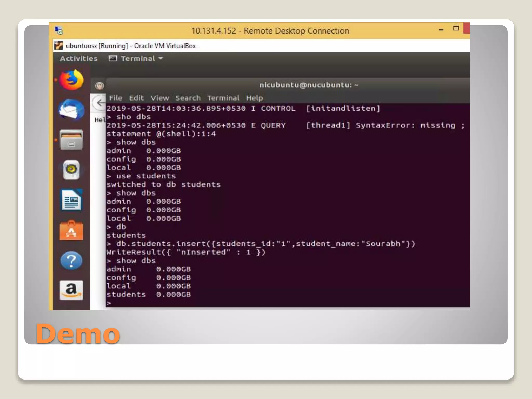Open the Help question mark icon
Screen dimensions: 532x399
pyautogui.click(x=71, y=261)
